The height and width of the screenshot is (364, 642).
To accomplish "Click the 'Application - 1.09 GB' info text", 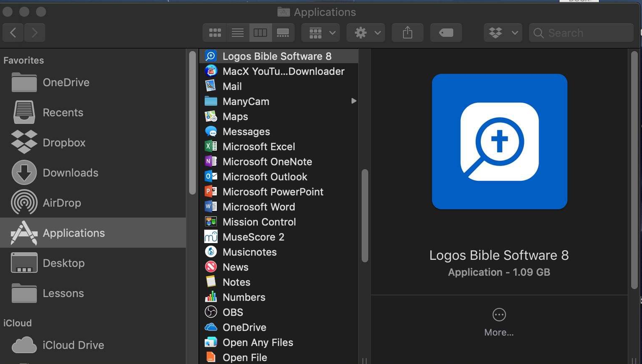I will (x=499, y=272).
